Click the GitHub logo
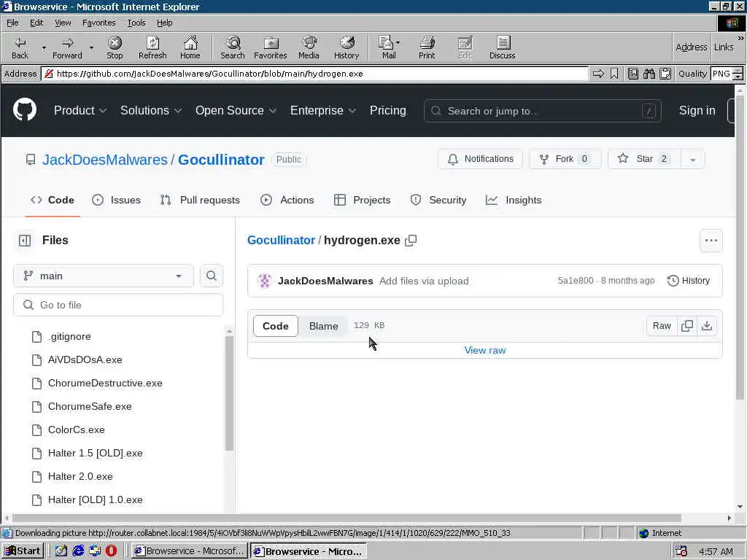This screenshot has height=560, width=747. pos(25,110)
